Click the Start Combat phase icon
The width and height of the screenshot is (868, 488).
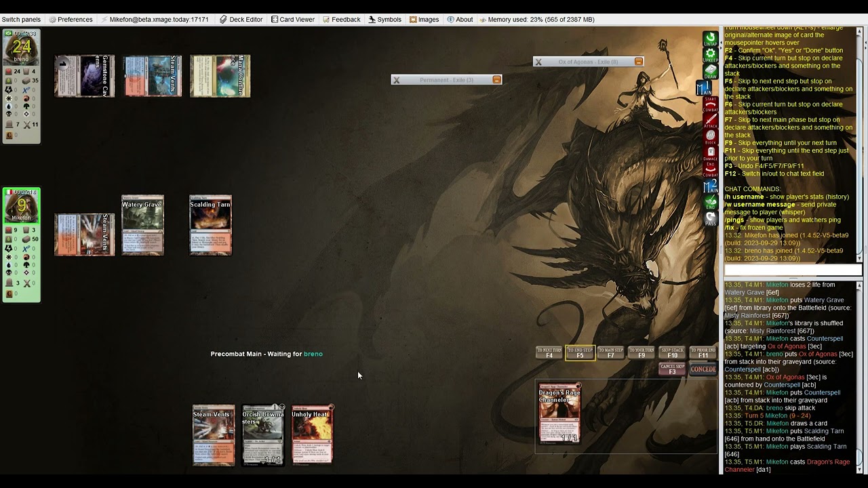(710, 105)
